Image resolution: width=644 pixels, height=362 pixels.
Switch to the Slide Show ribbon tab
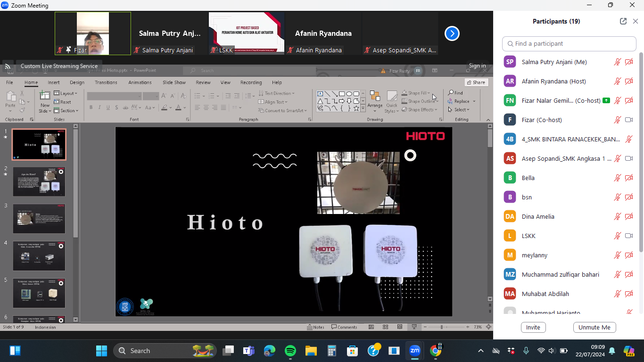pos(174,82)
